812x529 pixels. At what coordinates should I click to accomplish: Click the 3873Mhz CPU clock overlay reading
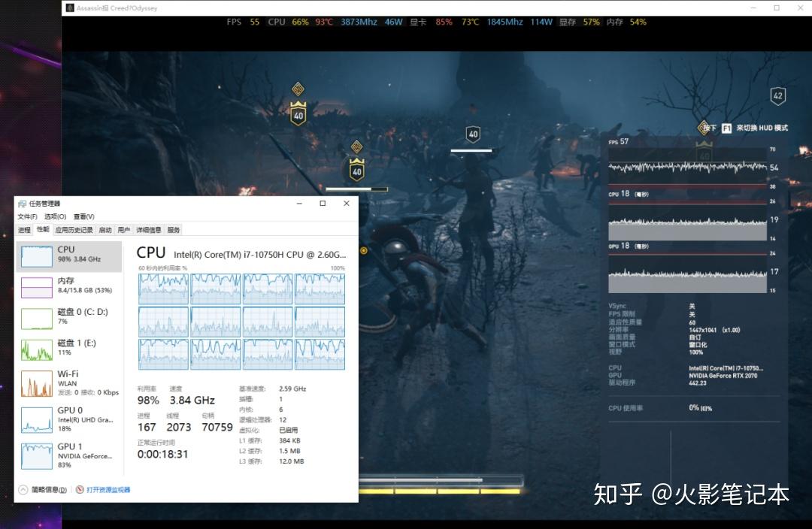click(x=359, y=22)
